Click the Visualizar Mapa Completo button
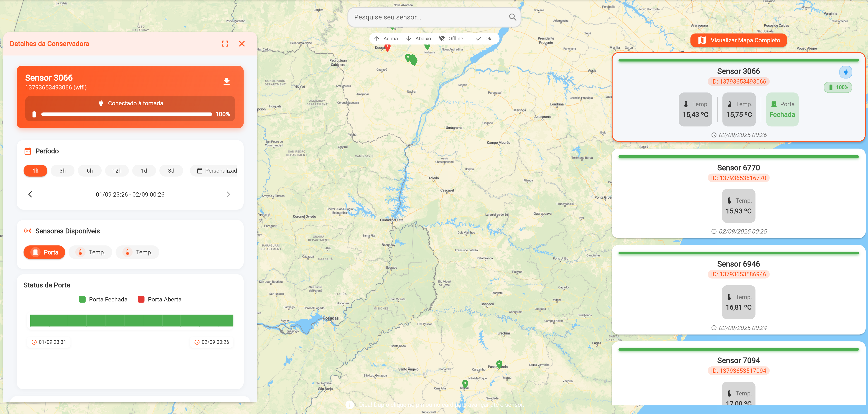Screen dimensions: 868x414 point(738,40)
